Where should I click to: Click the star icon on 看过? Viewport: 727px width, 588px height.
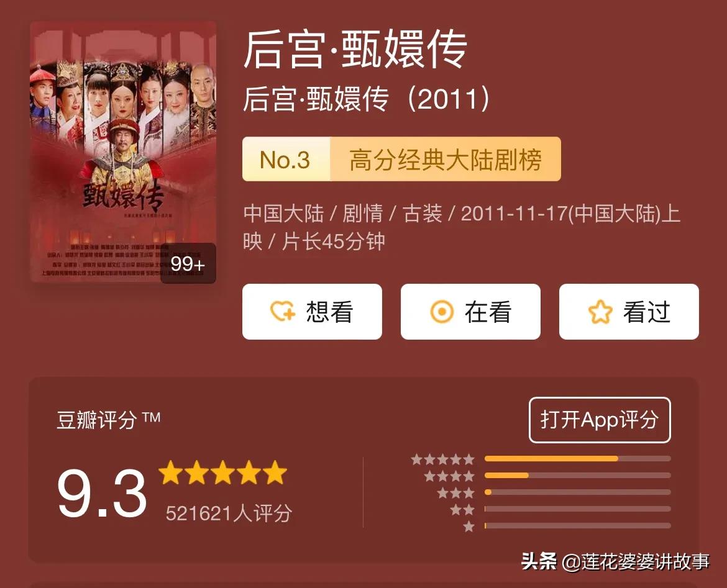pos(600,311)
